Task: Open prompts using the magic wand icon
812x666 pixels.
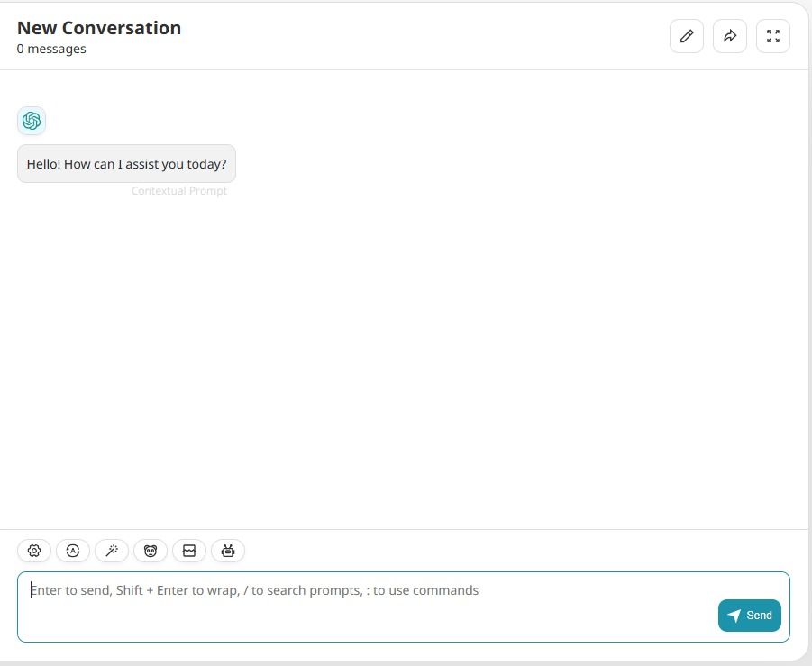Action: click(x=112, y=551)
